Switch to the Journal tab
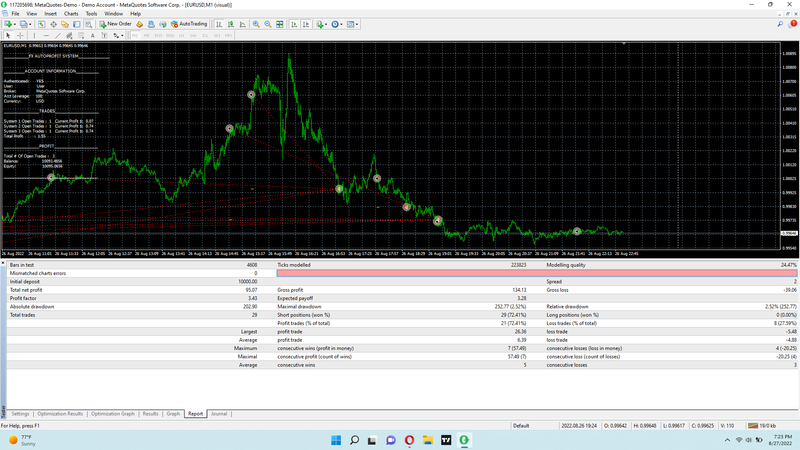This screenshot has width=800, height=450. 218,413
